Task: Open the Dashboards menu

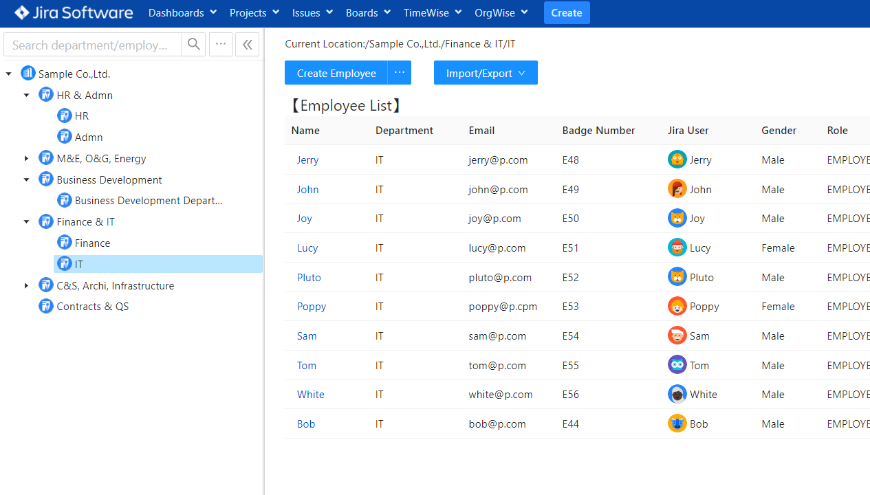Action: point(182,13)
